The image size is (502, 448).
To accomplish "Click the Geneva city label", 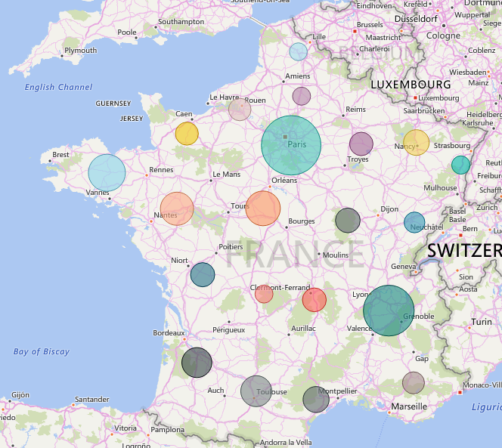I will coord(404,266).
